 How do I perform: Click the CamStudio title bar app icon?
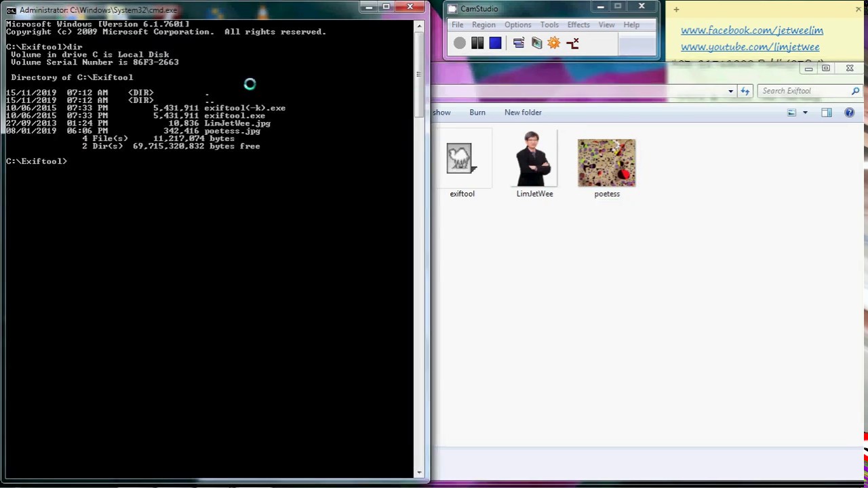click(x=452, y=9)
